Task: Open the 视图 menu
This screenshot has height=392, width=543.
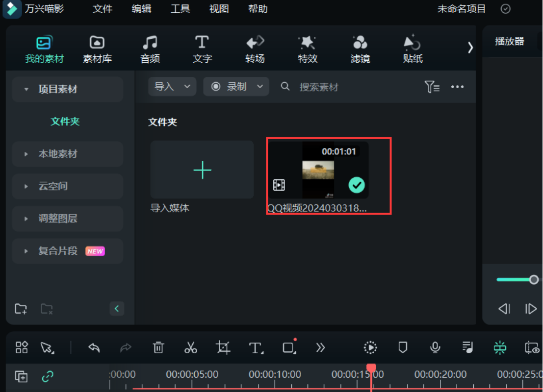Action: coord(219,9)
